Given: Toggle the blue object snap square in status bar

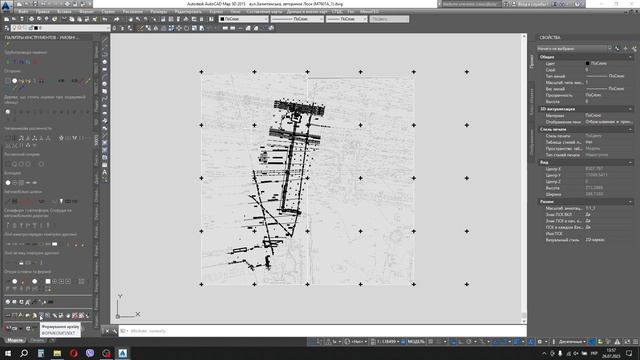Looking at the screenshot, I should [516, 342].
